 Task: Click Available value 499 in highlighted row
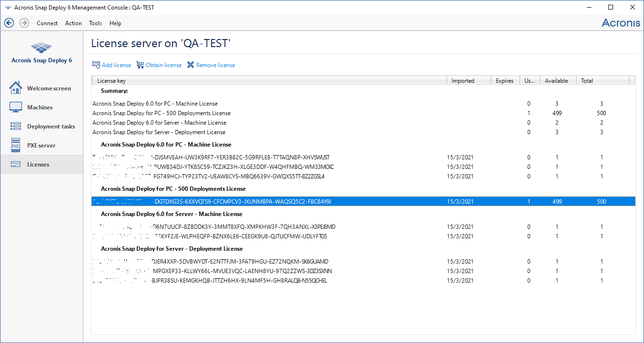(557, 202)
